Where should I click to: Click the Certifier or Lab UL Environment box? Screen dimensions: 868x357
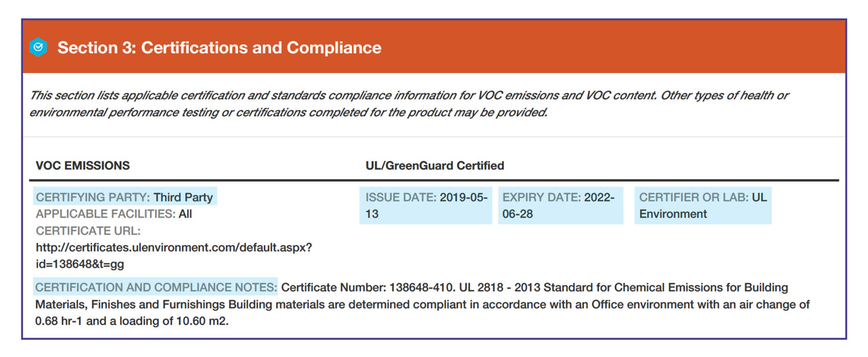[x=703, y=205]
